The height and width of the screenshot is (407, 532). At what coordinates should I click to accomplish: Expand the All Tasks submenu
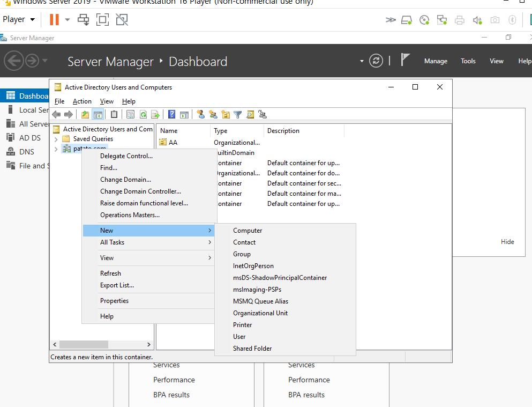[148, 242]
